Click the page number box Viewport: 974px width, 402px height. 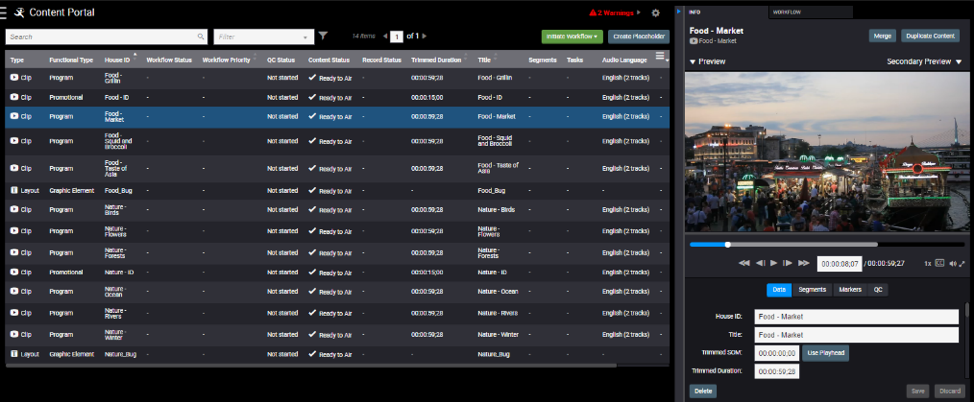click(396, 37)
